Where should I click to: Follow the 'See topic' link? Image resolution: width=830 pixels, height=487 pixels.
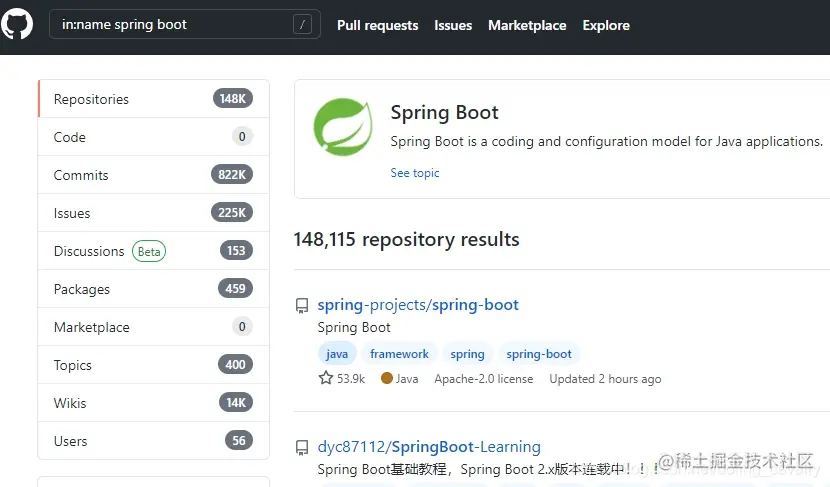415,173
